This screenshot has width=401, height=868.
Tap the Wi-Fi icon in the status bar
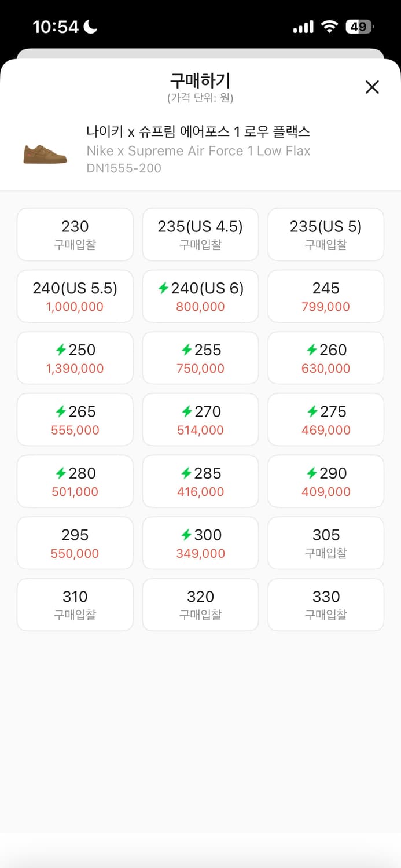pyautogui.click(x=329, y=26)
